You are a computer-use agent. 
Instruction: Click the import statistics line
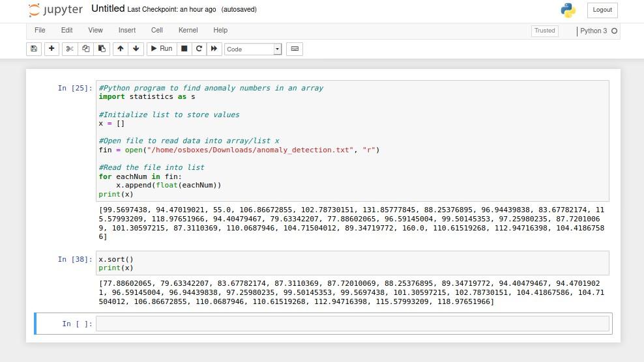147,97
